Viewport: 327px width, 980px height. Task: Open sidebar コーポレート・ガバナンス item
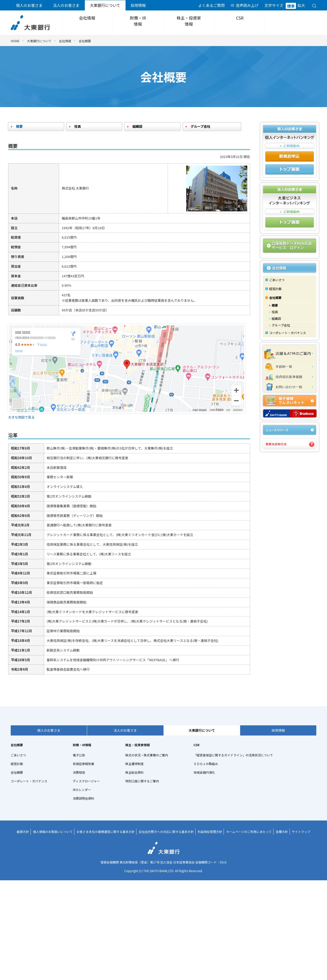pyautogui.click(x=289, y=333)
